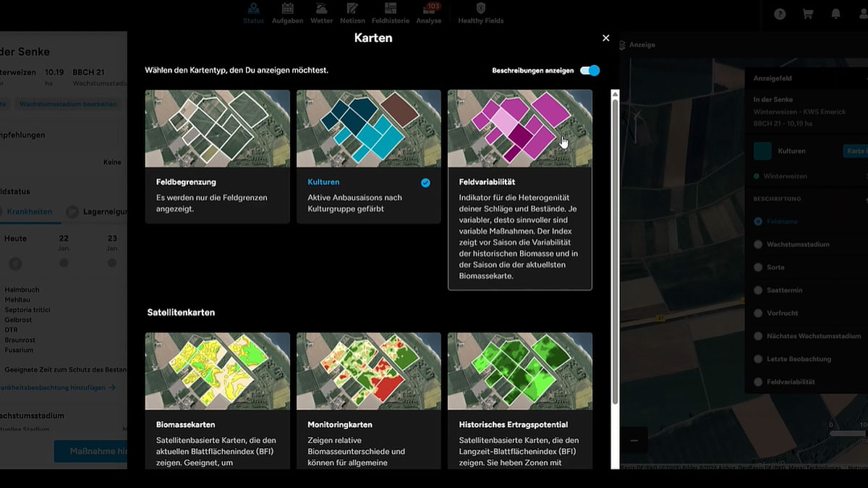Close the Karten dialog
The image size is (868, 488).
[606, 38]
